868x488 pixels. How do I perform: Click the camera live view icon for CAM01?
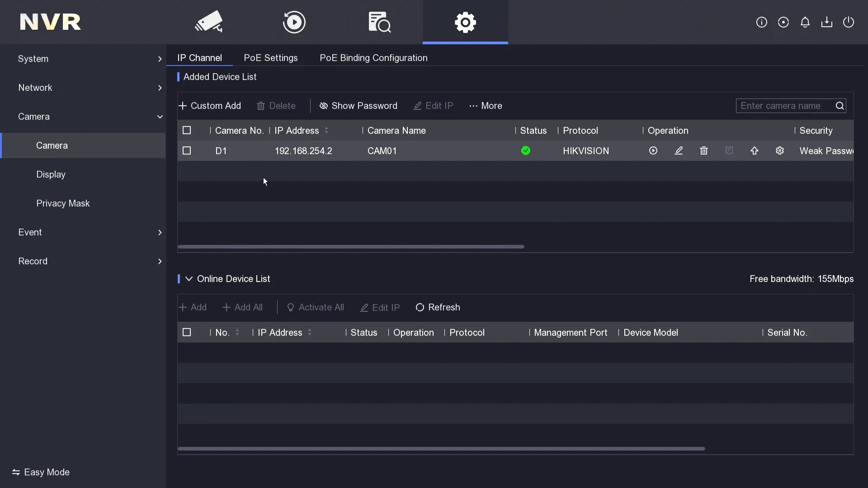(653, 150)
